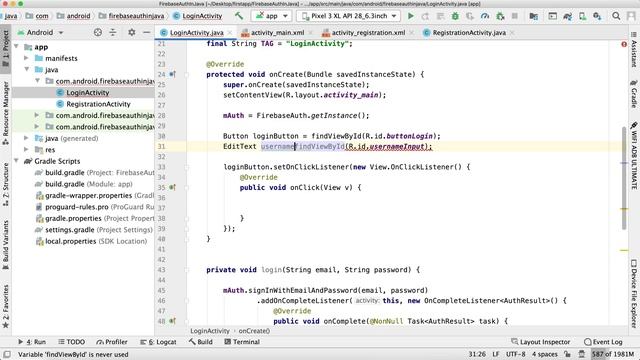This screenshot has height=360, width=640.
Task: Open the AVD Manager device icon
Action: 582,16
